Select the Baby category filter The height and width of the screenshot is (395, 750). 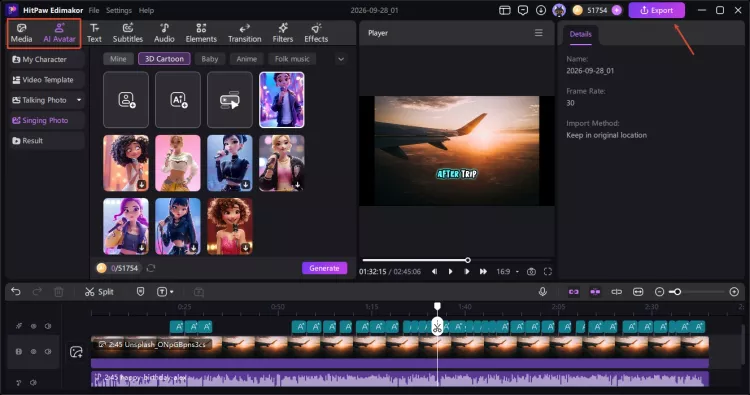coord(210,59)
